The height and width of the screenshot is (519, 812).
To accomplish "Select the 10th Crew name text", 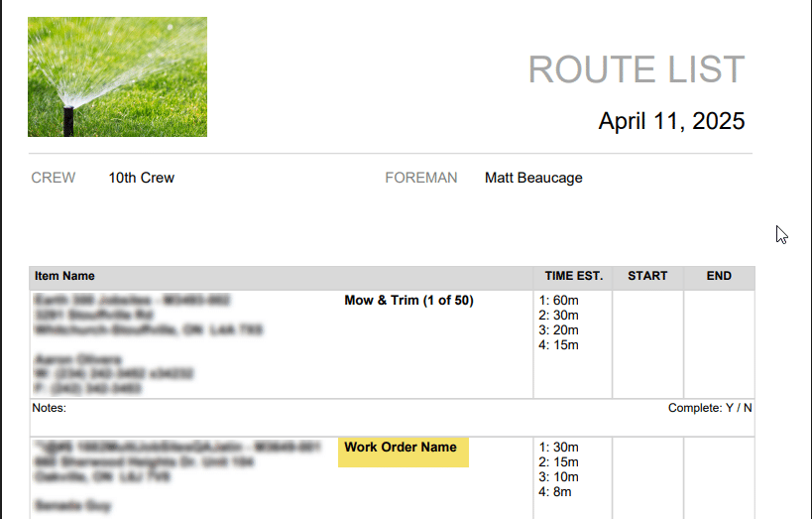I will [x=142, y=178].
